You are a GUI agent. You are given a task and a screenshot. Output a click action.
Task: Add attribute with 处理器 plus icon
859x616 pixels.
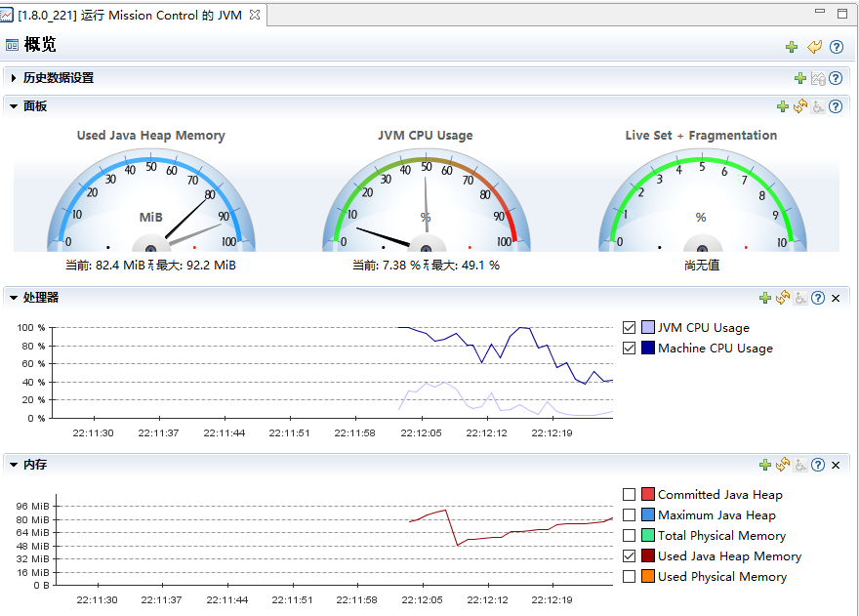764,298
